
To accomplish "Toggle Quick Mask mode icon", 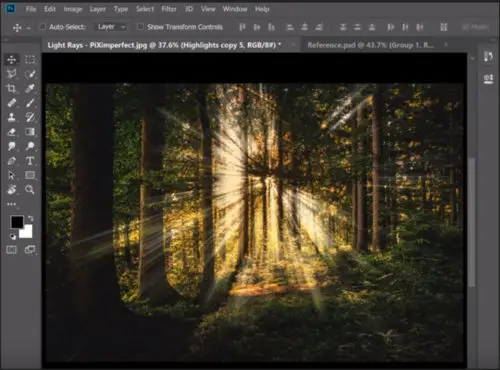I will coord(11,250).
